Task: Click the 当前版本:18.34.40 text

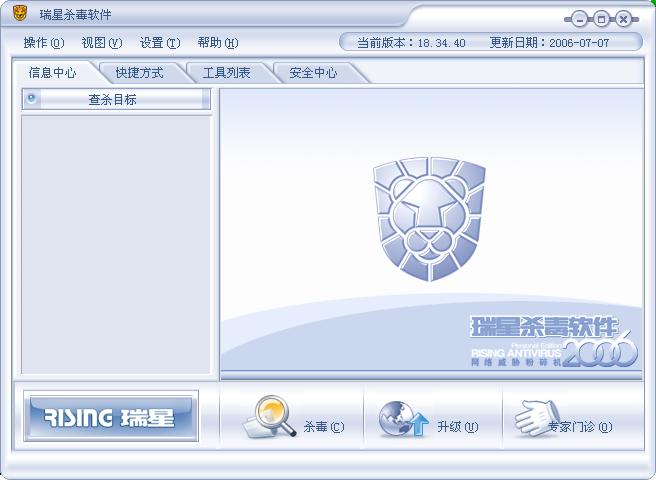Action: [411, 43]
